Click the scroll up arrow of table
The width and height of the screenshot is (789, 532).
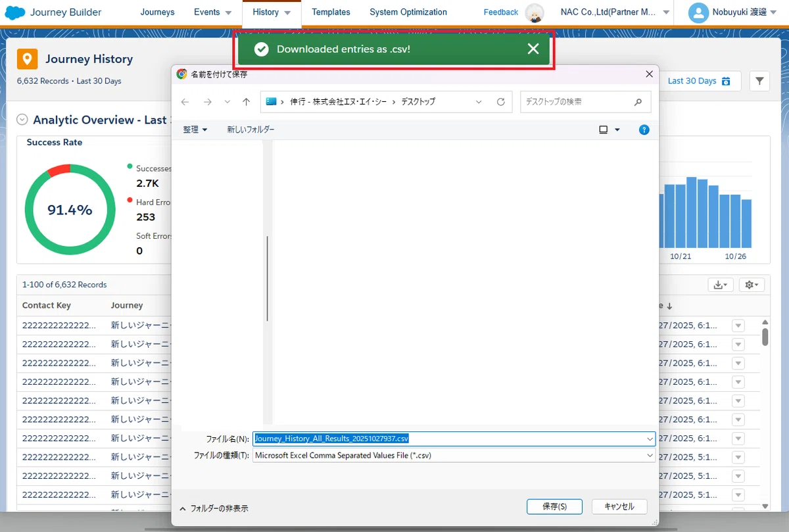tap(765, 322)
